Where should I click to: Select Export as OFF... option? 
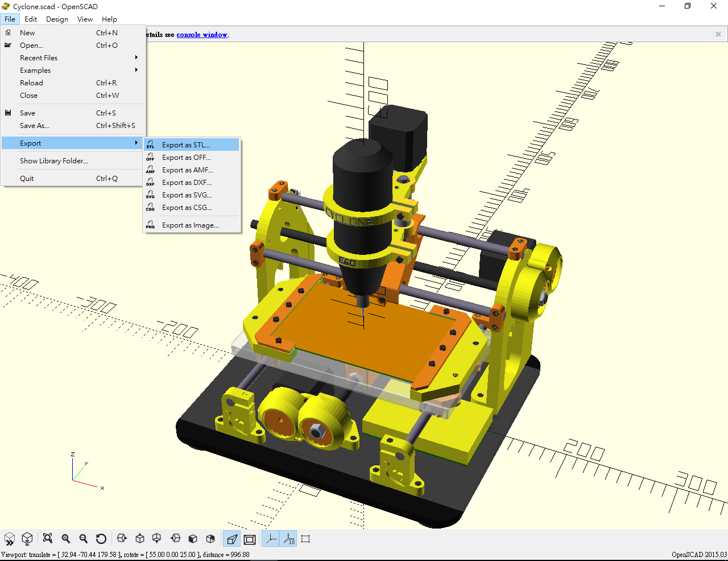(192, 157)
